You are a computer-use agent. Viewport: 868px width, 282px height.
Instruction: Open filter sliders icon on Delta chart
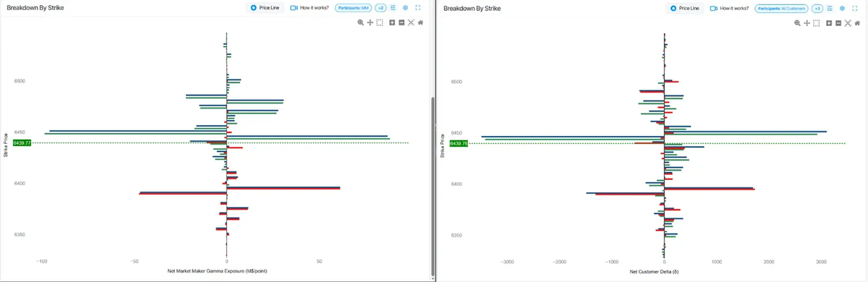click(x=830, y=8)
